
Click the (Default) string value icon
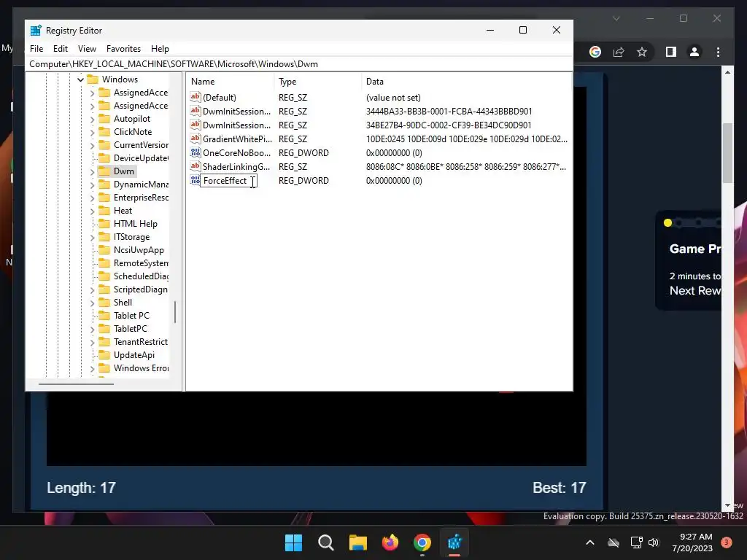coord(196,97)
